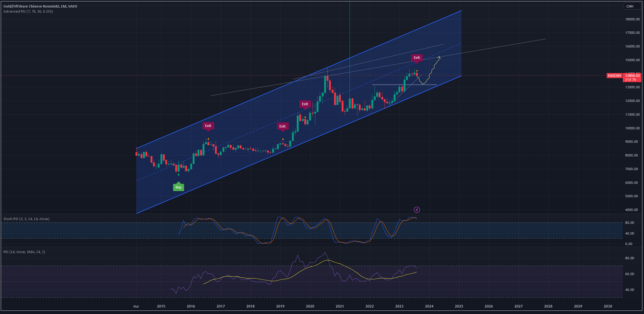
Task: Click the green triangle above Buy marker
Action: (x=178, y=174)
